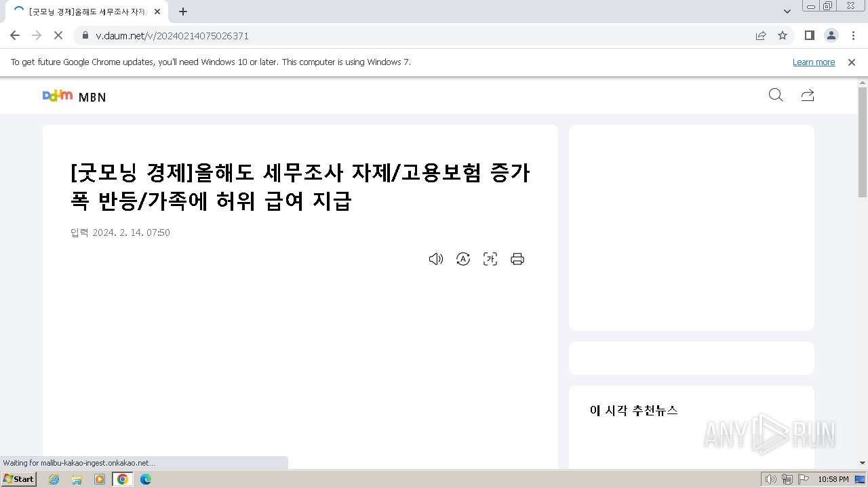The width and height of the screenshot is (868, 488).
Task: Open the MBN publisher link
Action: 92,97
